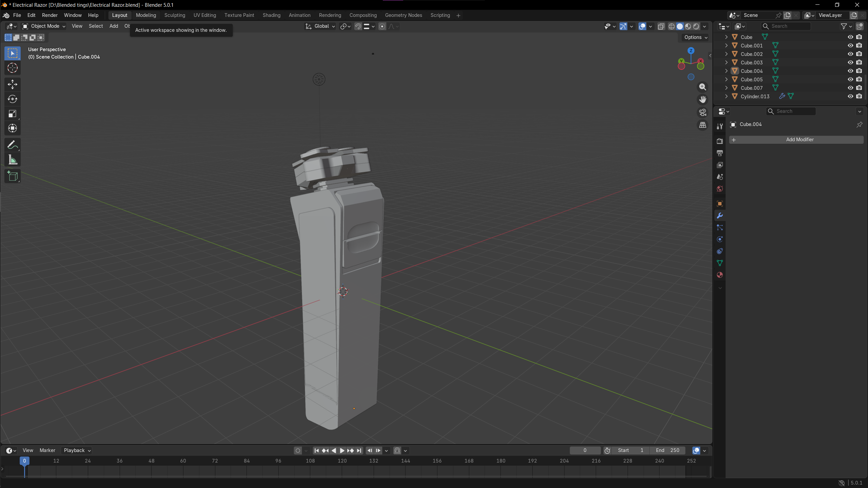Viewport: 868px width, 488px height.
Task: Choose the Add Cube tool
Action: pos(13,176)
